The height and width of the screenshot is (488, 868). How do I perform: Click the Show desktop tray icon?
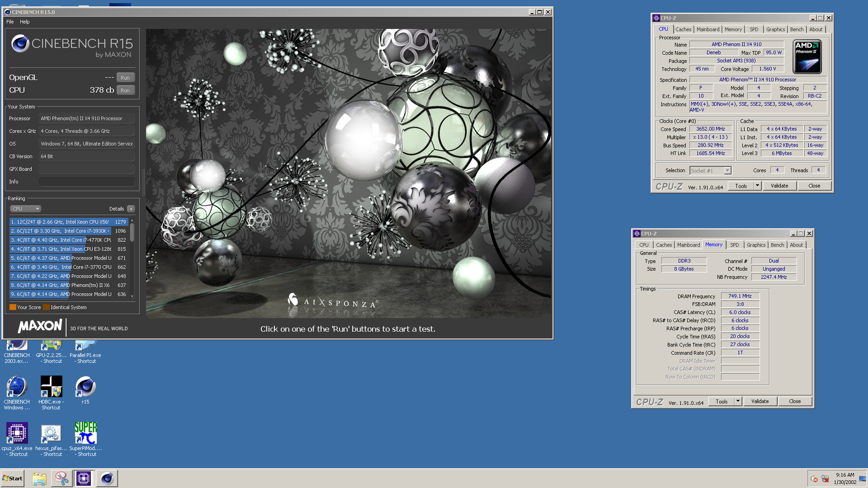click(863, 479)
